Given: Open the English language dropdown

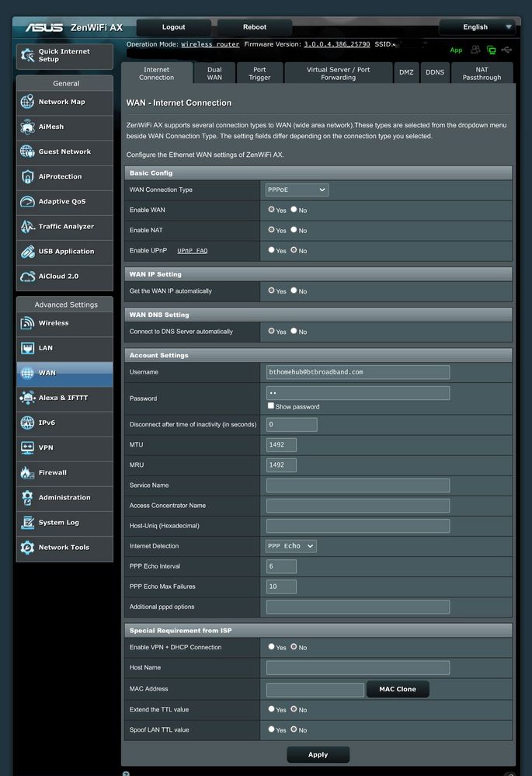Looking at the screenshot, I should pyautogui.click(x=476, y=27).
